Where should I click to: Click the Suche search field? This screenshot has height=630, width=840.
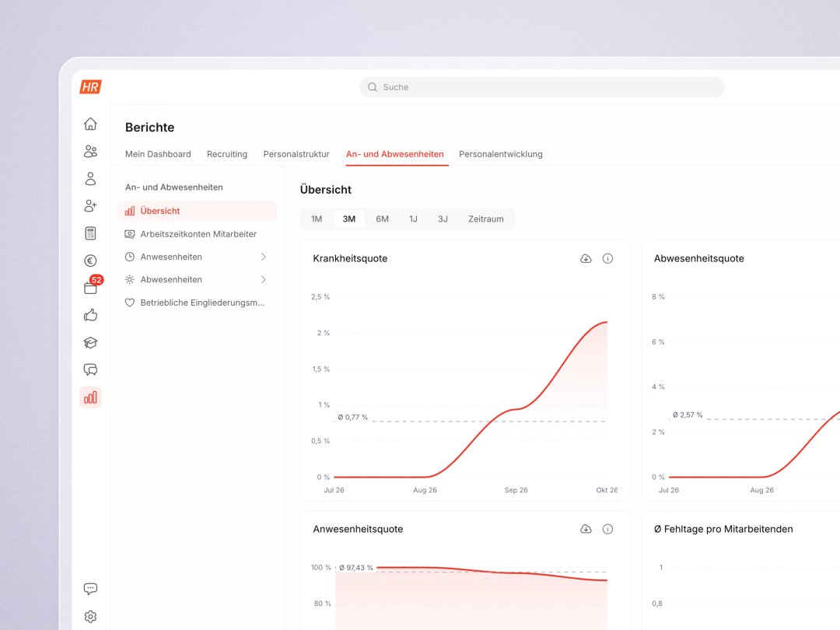coord(541,87)
